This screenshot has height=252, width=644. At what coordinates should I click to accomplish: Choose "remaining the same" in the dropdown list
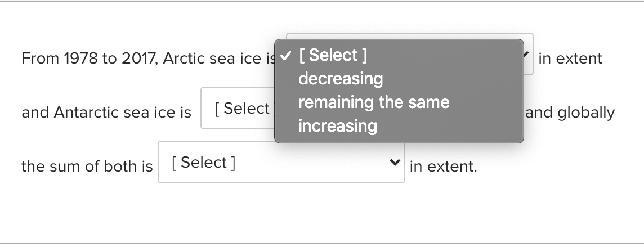coord(373,102)
